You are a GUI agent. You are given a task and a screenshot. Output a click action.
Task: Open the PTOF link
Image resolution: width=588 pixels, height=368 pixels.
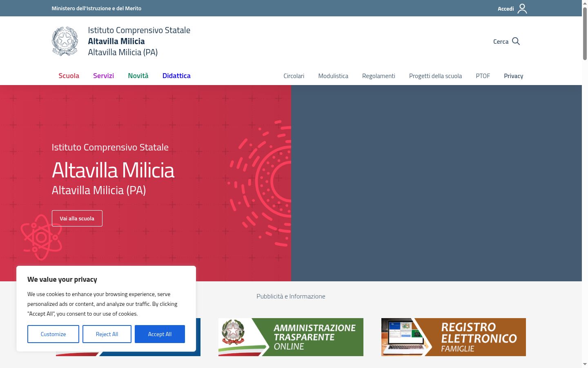483,76
